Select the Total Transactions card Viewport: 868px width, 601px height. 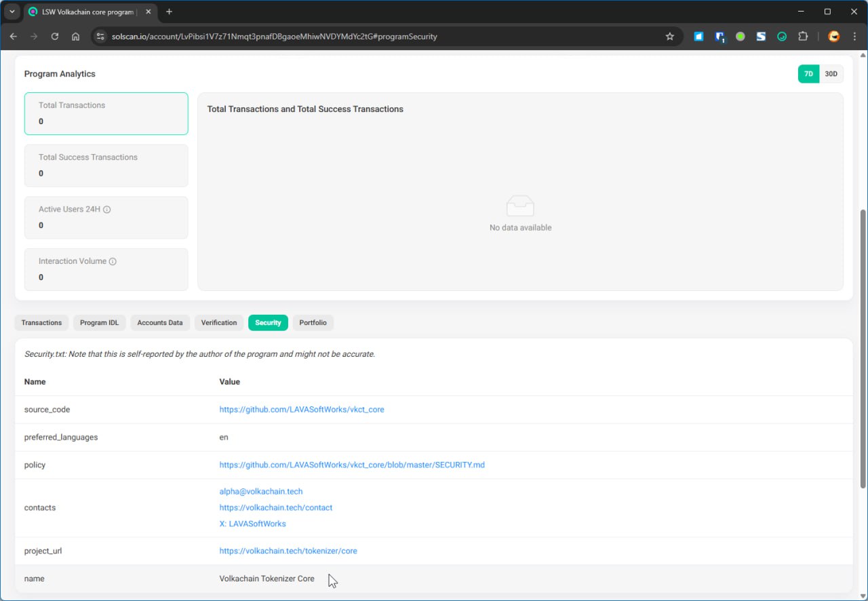coord(106,113)
